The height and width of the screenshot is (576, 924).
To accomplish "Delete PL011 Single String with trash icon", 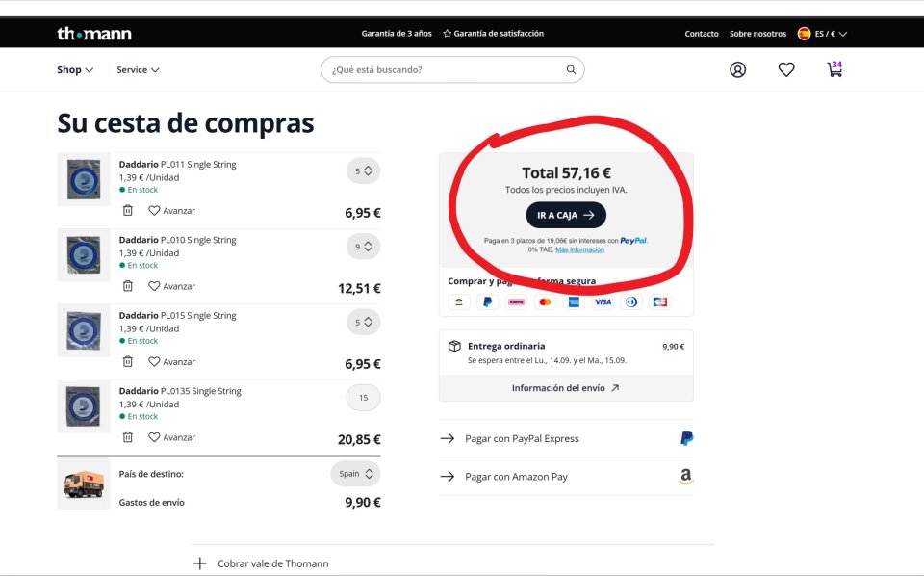I will tap(128, 211).
